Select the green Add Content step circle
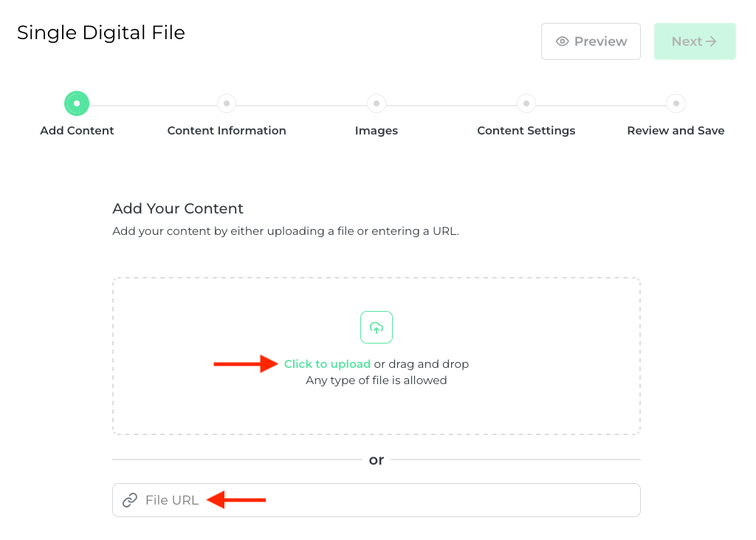Viewport: 756px width, 540px height. [77, 103]
